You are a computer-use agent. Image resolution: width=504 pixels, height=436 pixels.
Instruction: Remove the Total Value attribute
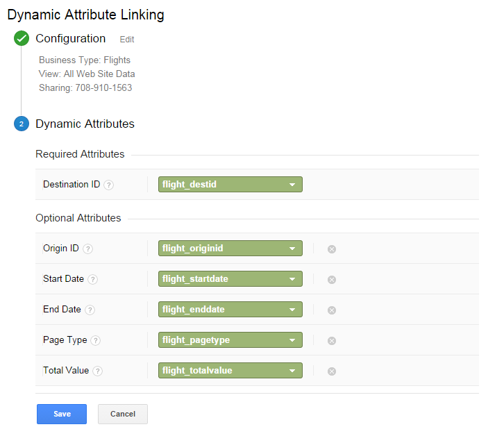[x=332, y=371]
